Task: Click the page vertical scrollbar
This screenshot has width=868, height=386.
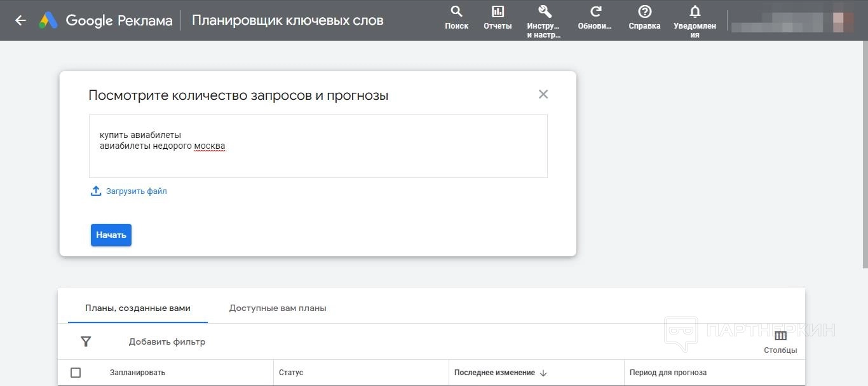Action: click(x=864, y=159)
